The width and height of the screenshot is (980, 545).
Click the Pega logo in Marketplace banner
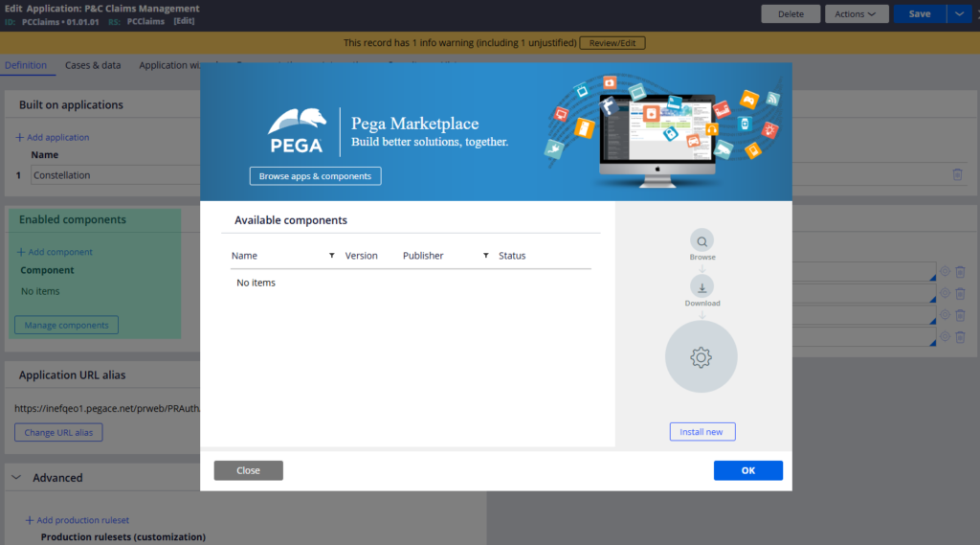(297, 131)
